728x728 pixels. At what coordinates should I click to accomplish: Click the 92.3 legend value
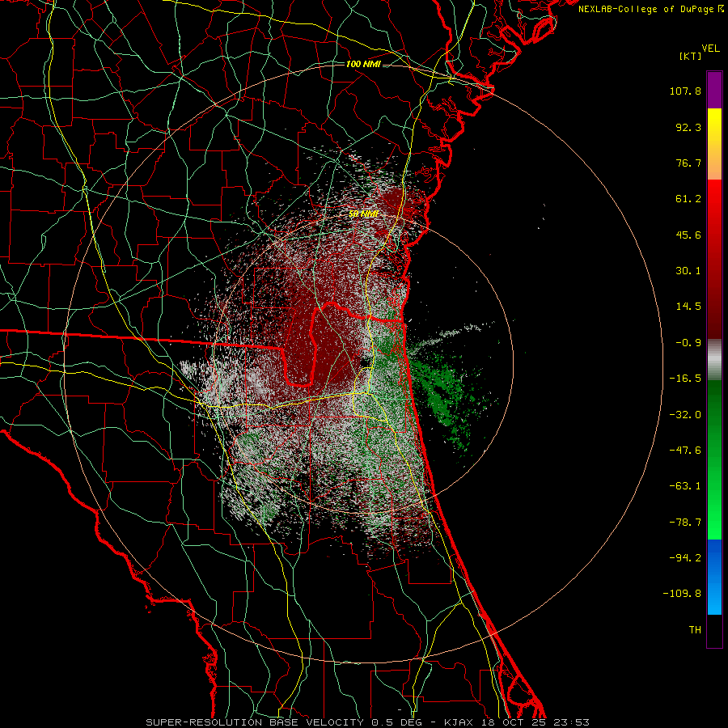point(688,127)
